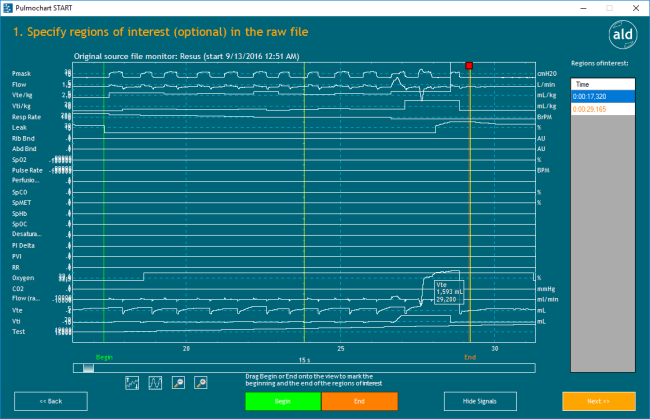Screen dimensions: 650x419
Task: Click the timeline scrollbar thumb
Action: (88, 367)
